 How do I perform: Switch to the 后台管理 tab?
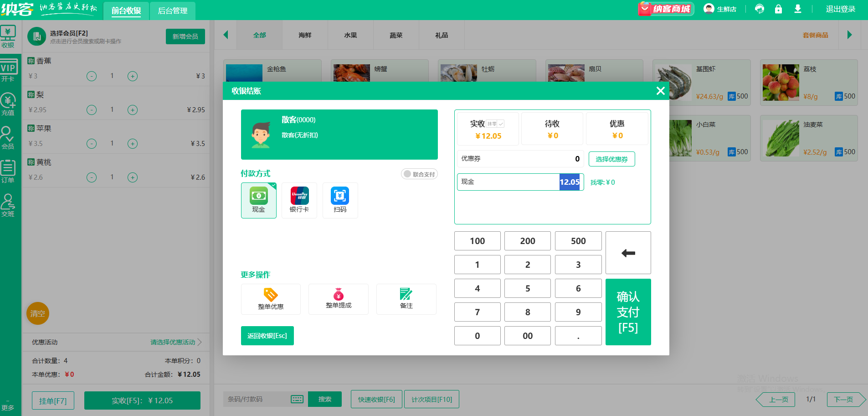[x=172, y=10]
